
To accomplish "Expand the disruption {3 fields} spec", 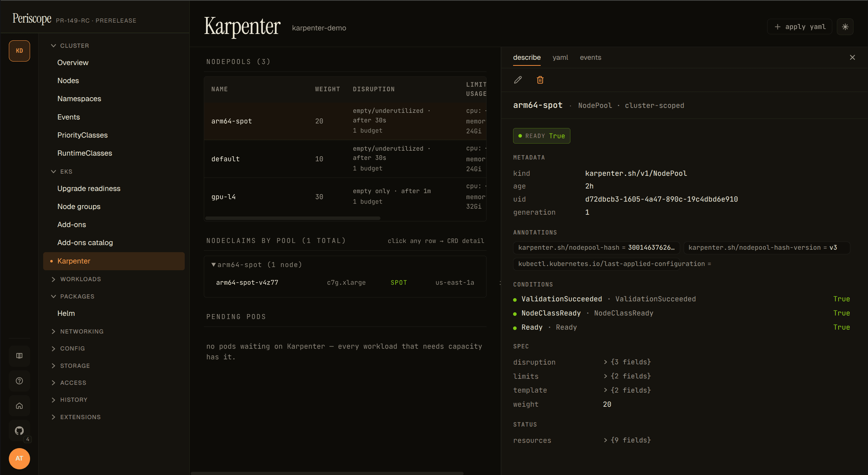I will pyautogui.click(x=627, y=362).
